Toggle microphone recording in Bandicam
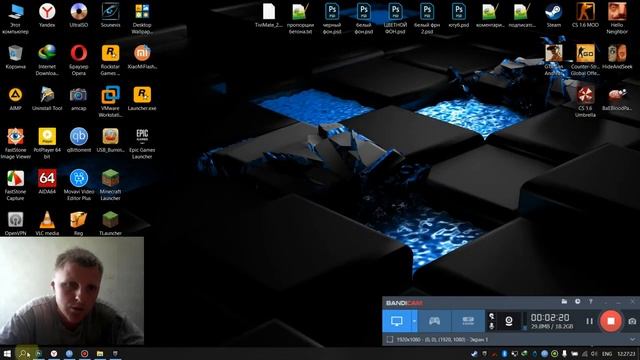 pyautogui.click(x=491, y=326)
